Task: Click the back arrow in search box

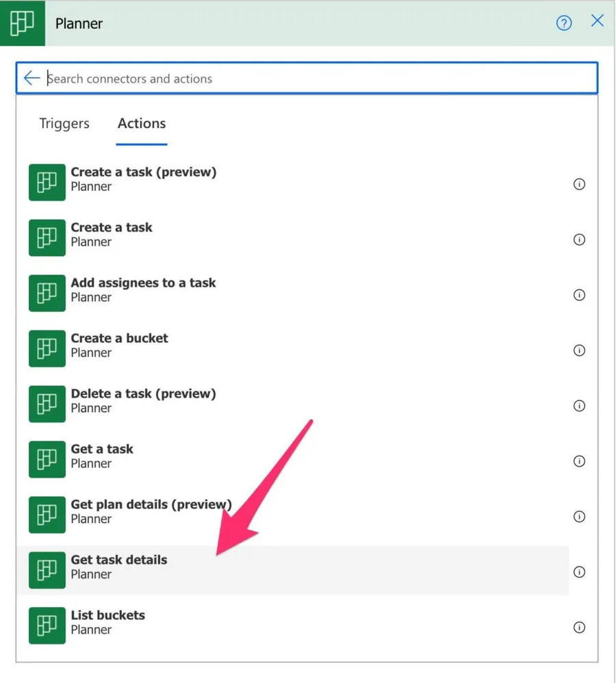Action: pos(31,78)
